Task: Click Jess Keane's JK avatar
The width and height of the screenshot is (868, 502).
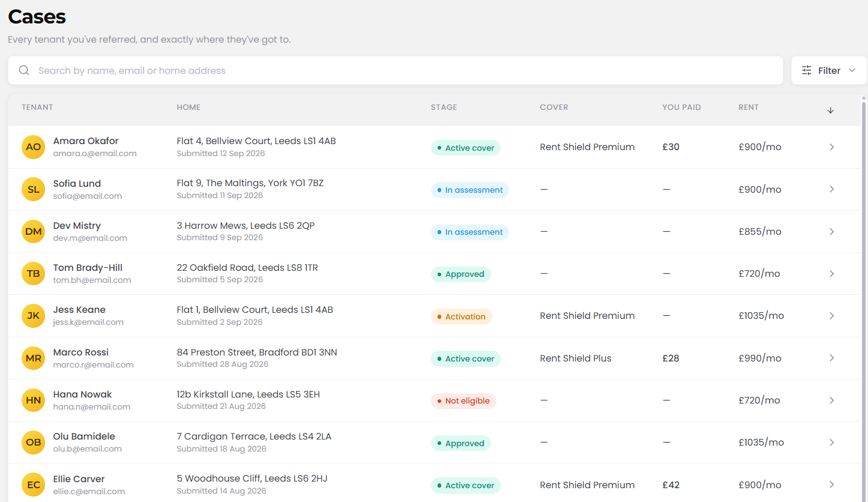Action: coord(34,316)
